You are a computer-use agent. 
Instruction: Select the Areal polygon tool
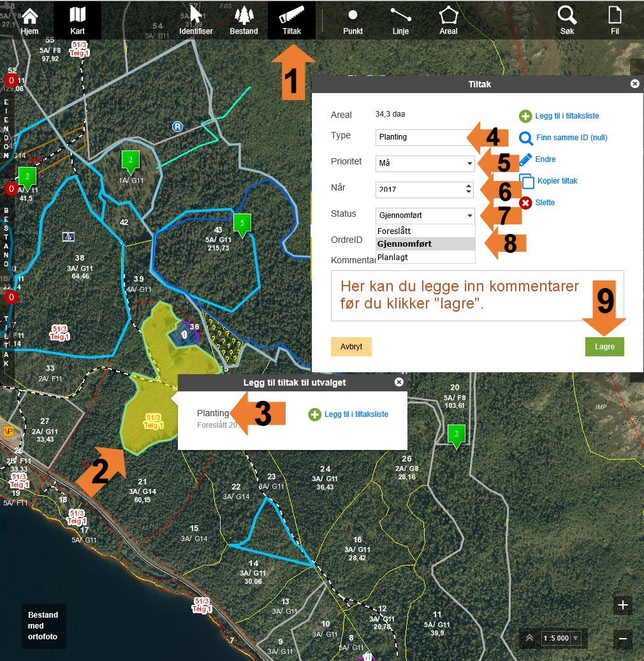[x=448, y=20]
